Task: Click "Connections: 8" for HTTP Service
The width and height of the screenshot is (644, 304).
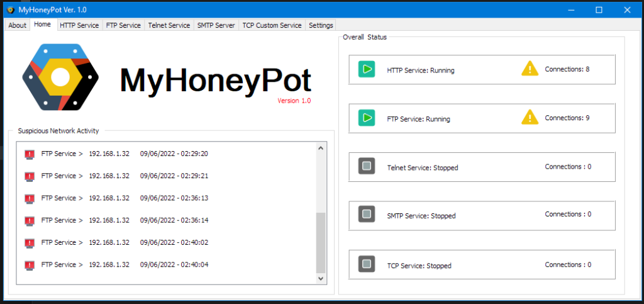Action: [x=567, y=69]
